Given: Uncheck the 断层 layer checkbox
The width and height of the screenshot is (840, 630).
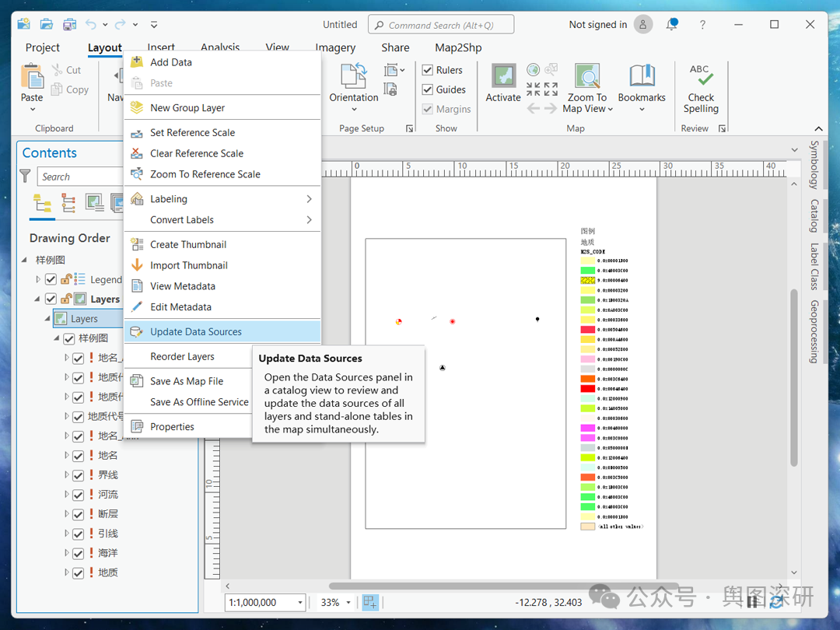Looking at the screenshot, I should pos(79,515).
